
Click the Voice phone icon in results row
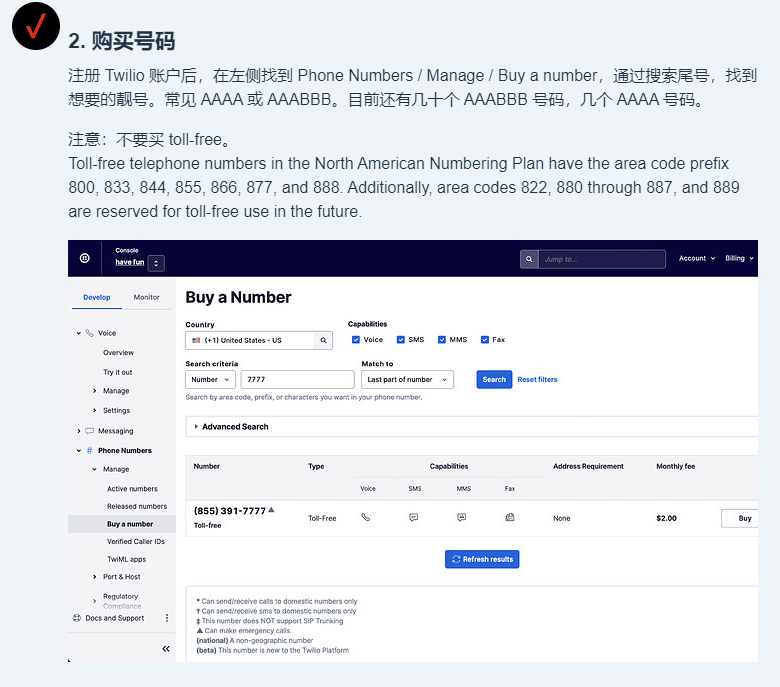[366, 517]
